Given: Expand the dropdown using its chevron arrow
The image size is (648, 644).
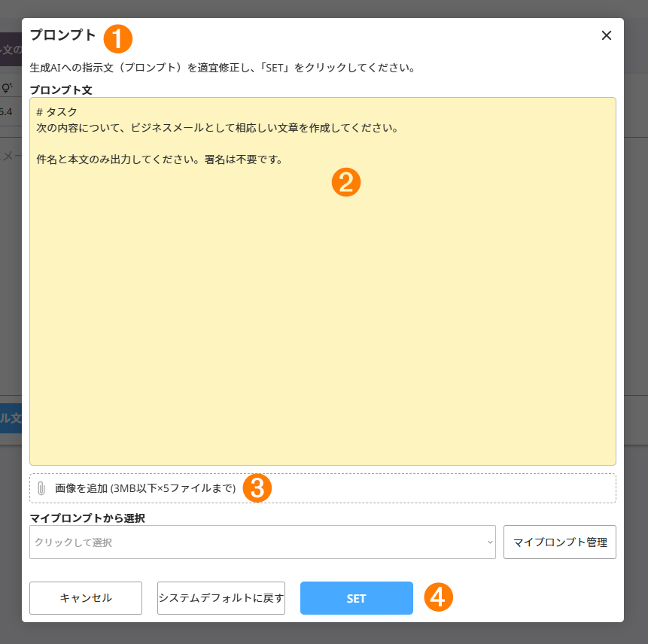Looking at the screenshot, I should pyautogui.click(x=490, y=542).
